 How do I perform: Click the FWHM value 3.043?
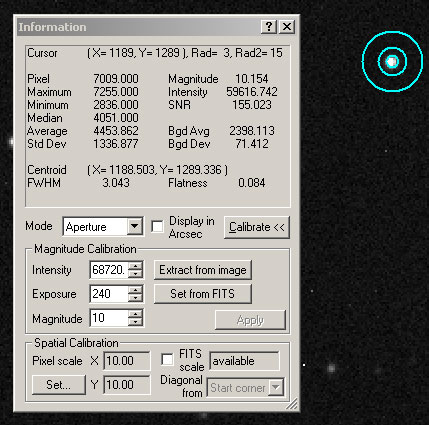116,183
